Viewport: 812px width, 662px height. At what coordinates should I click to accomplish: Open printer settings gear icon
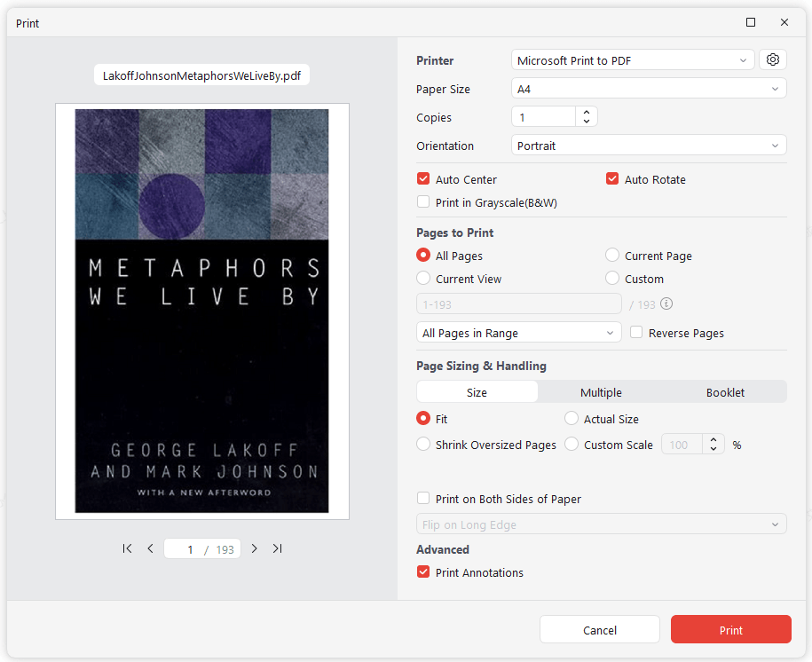click(772, 59)
